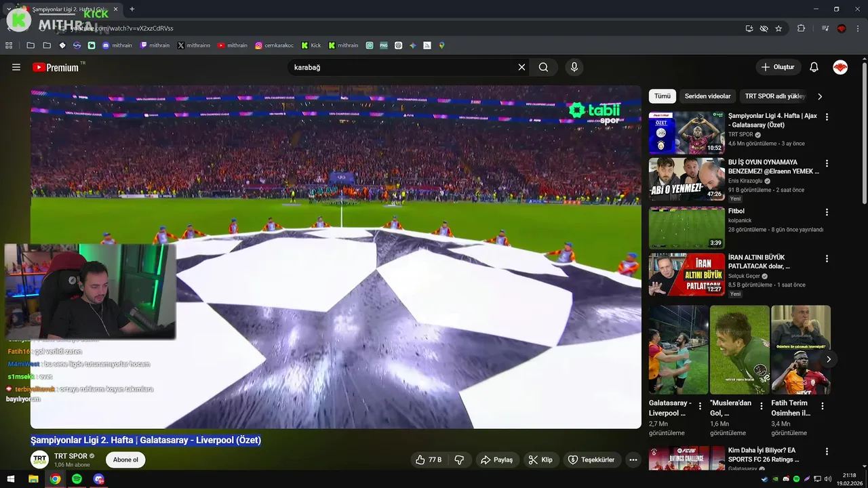Open the Fitbol video thumbnail
Screen dimensions: 868x488
pyautogui.click(x=687, y=228)
